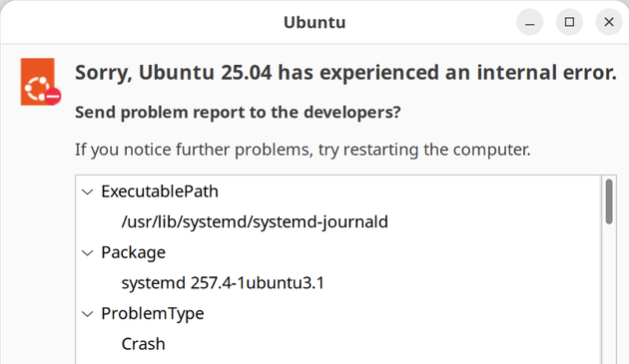The width and height of the screenshot is (629, 364).
Task: Click the details list scrollbar thumb
Action: coord(609,201)
